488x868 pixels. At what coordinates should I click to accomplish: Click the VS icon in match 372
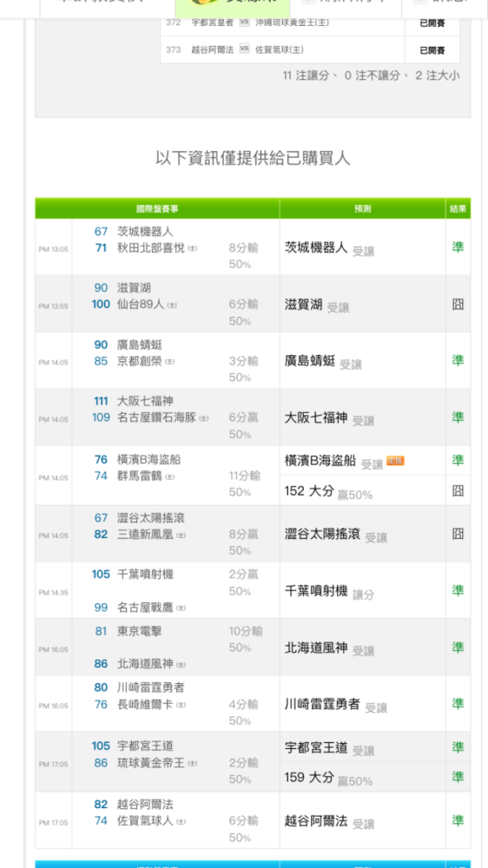point(244,23)
